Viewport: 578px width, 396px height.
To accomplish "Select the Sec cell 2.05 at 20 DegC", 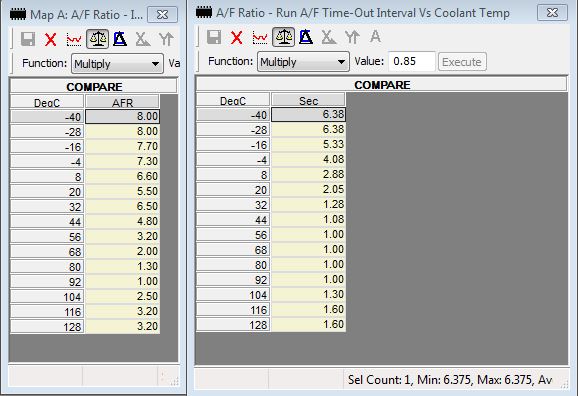I will [309, 190].
